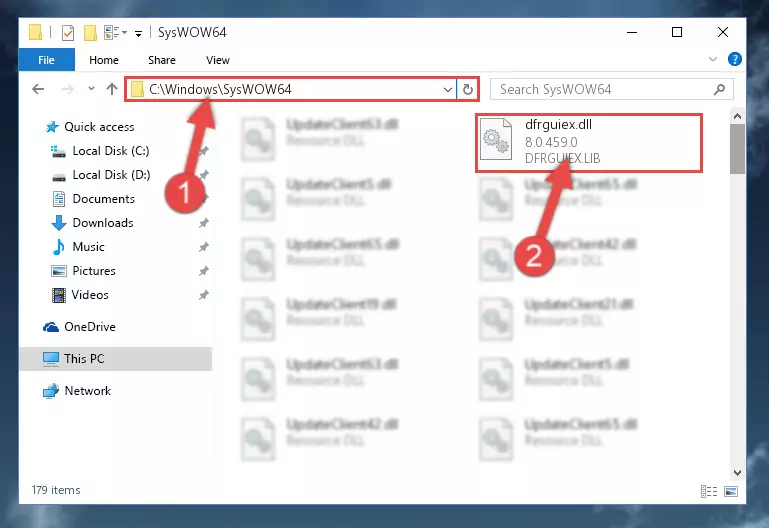Click the Search SysWOW64 box
Image resolution: width=769 pixels, height=528 pixels.
point(612,89)
